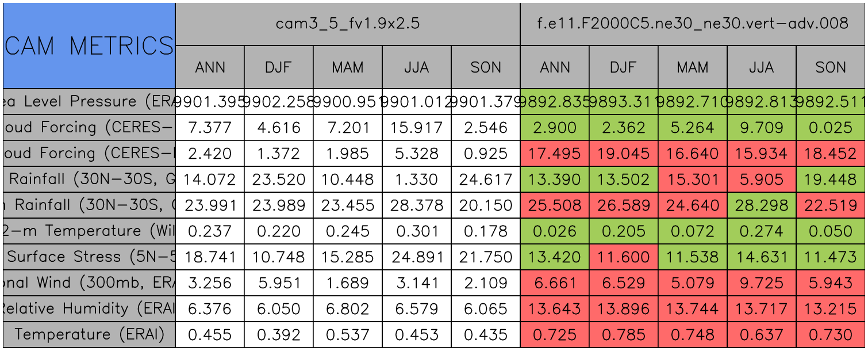Image resolution: width=868 pixels, height=351 pixels.
Task: Click the bottom Temperature (ERAI) row label
Action: click(x=89, y=334)
